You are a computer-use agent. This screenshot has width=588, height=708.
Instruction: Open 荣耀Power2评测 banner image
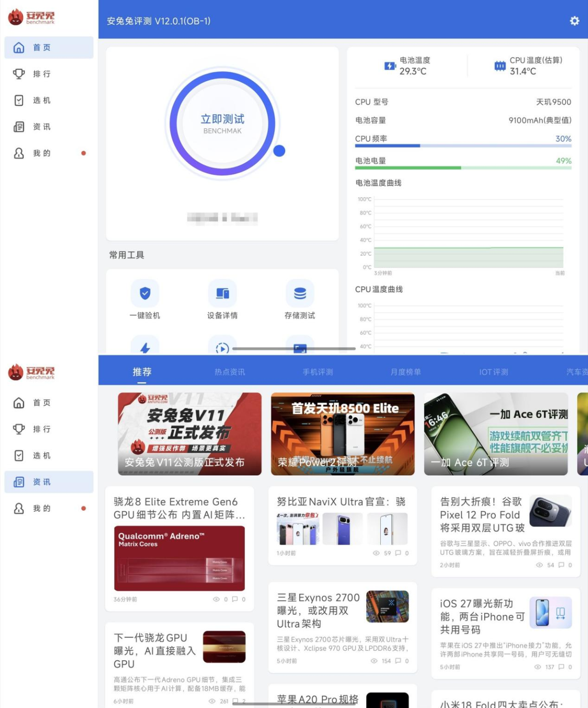343,434
